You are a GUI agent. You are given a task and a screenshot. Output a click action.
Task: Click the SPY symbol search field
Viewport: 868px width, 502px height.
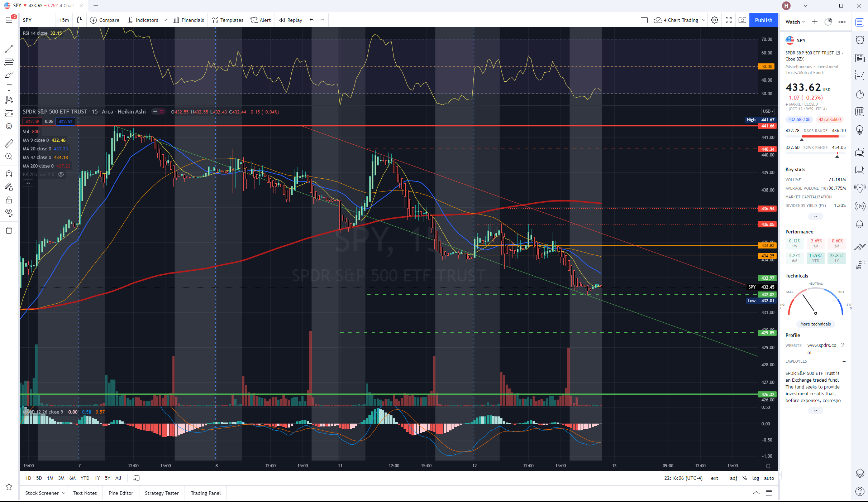38,20
